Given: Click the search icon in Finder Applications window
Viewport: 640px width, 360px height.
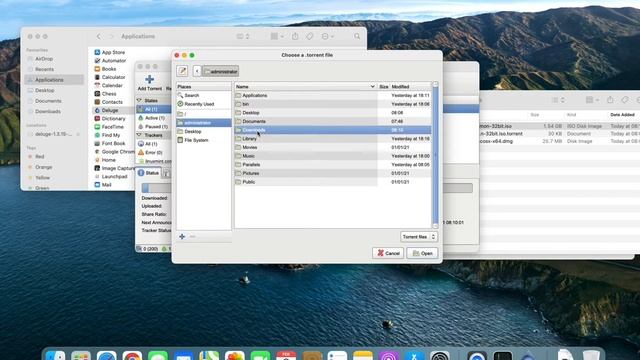Looking at the screenshot, I should tap(357, 36).
